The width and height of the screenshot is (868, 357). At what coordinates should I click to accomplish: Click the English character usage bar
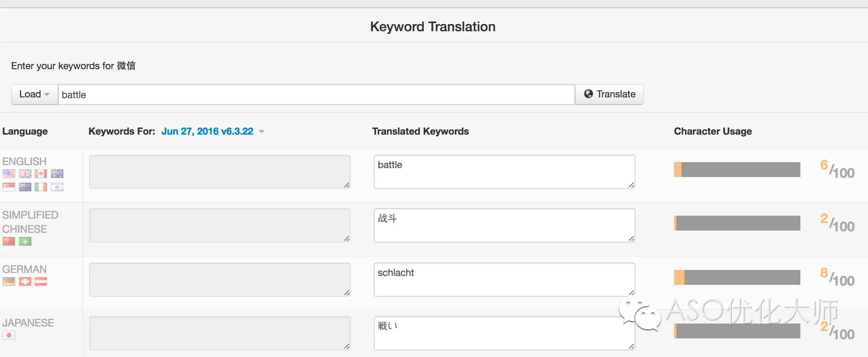click(x=737, y=170)
